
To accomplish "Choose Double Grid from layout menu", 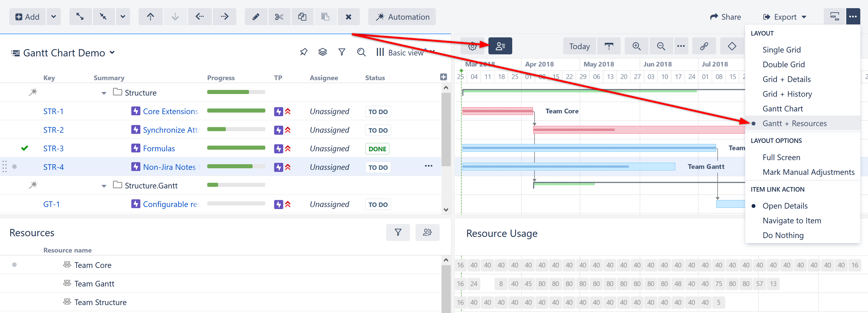I will [783, 64].
